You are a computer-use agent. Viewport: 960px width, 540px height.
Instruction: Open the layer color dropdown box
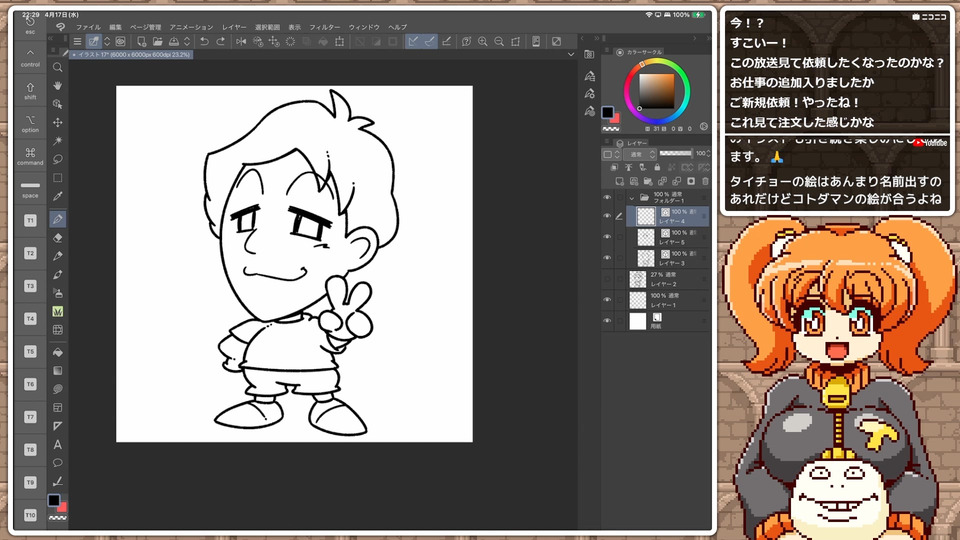611,154
